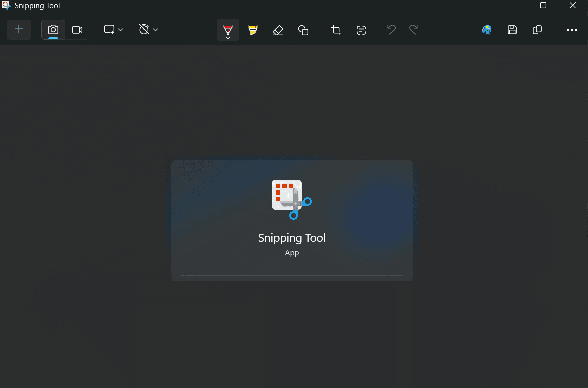This screenshot has height=388, width=588.
Task: Activate the Image crop tool
Action: (x=336, y=30)
